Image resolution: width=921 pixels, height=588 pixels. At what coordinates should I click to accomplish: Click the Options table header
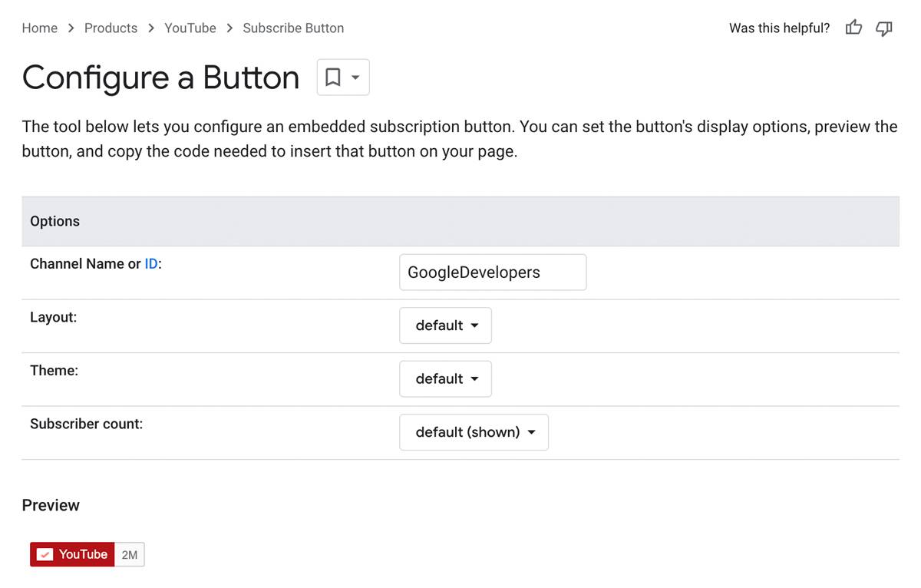[460, 221]
